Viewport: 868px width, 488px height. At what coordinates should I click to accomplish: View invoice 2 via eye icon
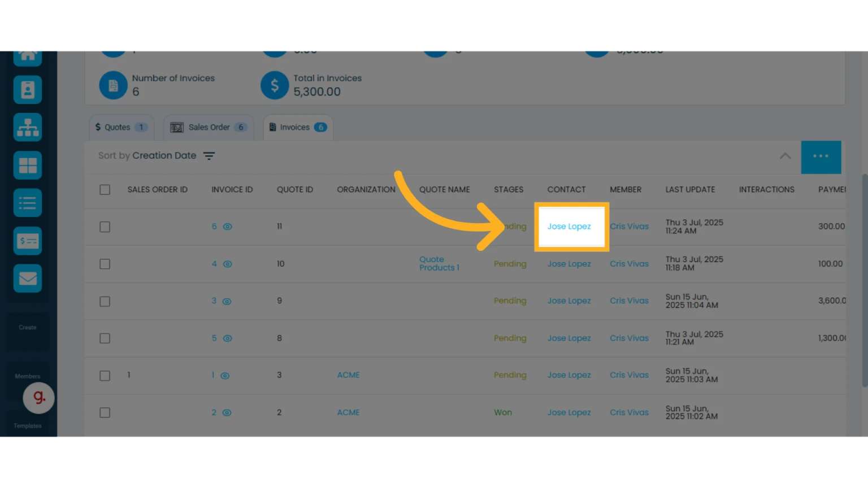point(227,413)
